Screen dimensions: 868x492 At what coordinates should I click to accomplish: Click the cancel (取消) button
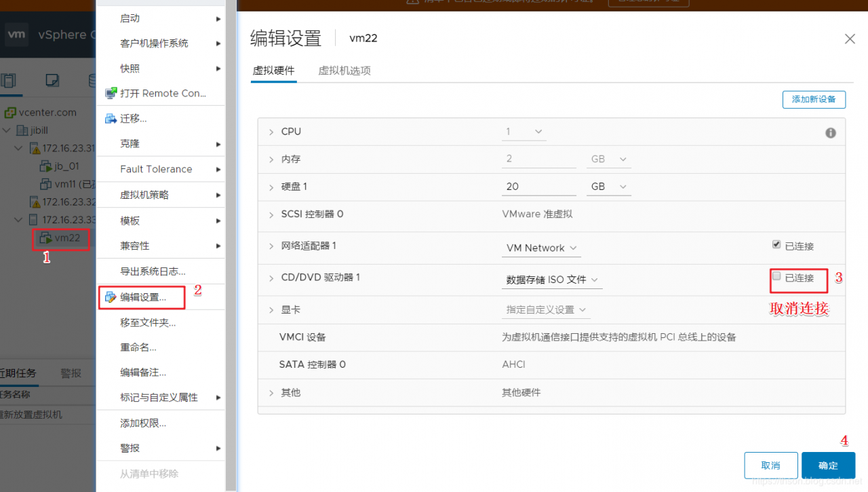coord(771,466)
